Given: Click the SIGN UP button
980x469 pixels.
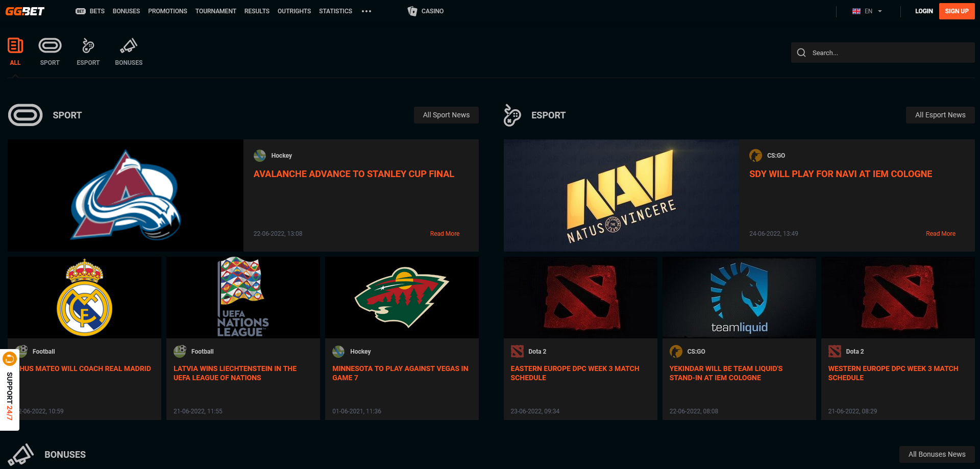Looking at the screenshot, I should (x=957, y=11).
